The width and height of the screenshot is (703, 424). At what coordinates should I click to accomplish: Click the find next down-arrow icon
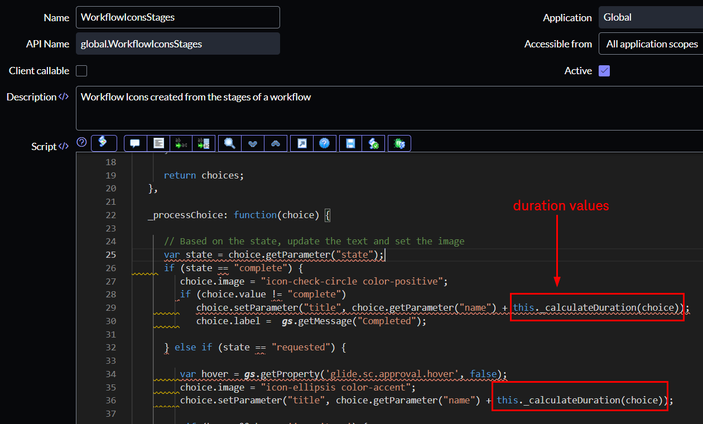pyautogui.click(x=251, y=145)
